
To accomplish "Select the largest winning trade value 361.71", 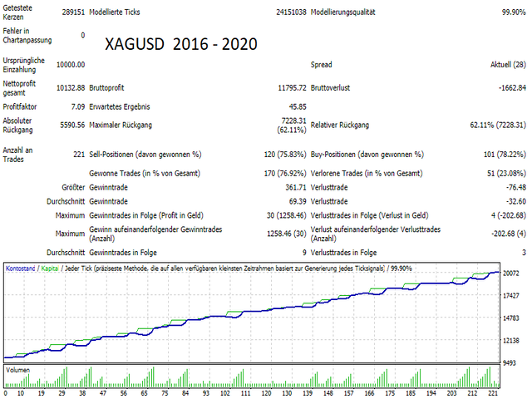I will (x=296, y=188).
